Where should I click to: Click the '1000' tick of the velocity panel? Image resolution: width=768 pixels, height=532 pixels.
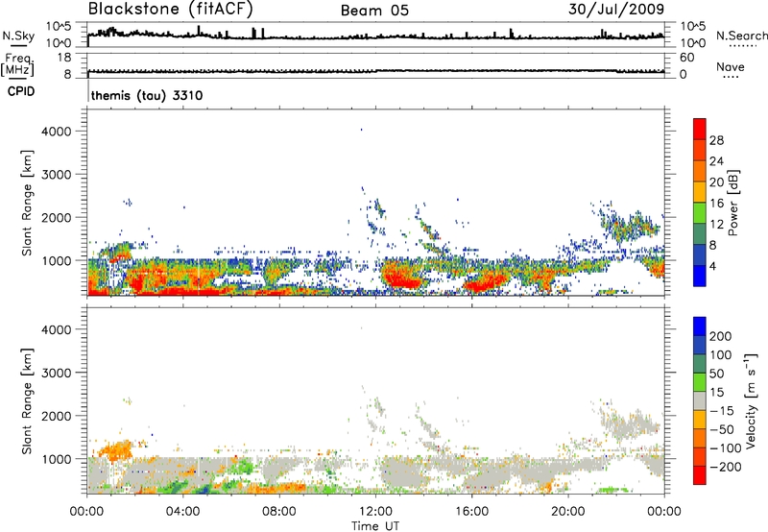pos(57,459)
